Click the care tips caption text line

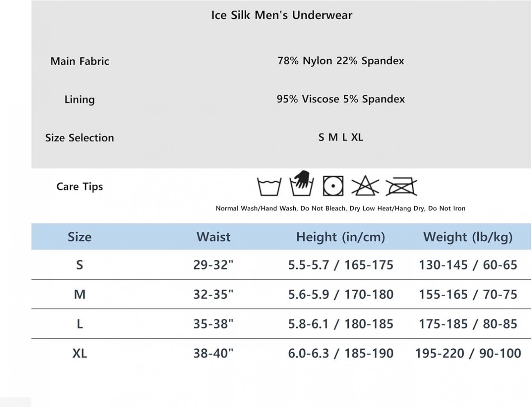point(340,208)
